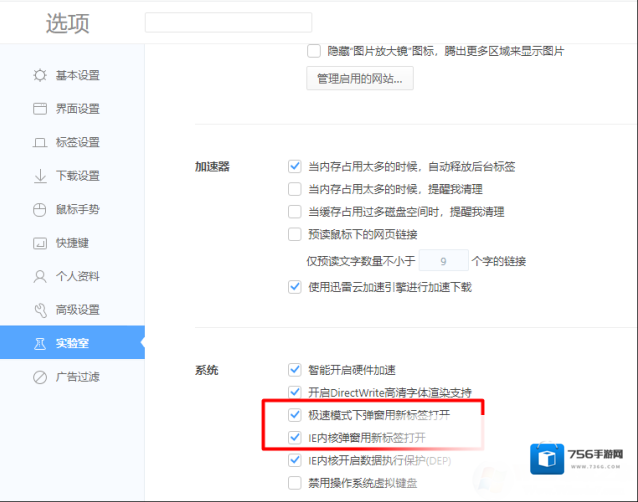The image size is (638, 502).
Task: Disable IE内核弹窗用新标签打开 checkbox
Action: point(294,437)
